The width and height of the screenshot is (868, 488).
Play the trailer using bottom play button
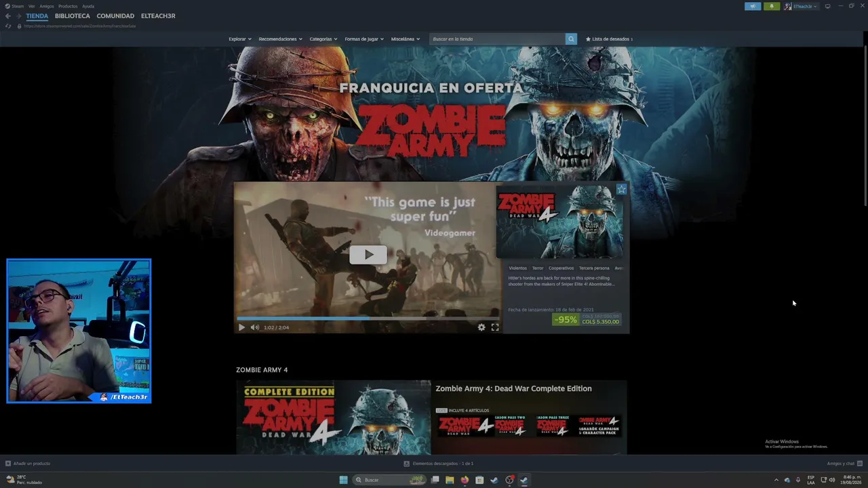[x=241, y=327]
